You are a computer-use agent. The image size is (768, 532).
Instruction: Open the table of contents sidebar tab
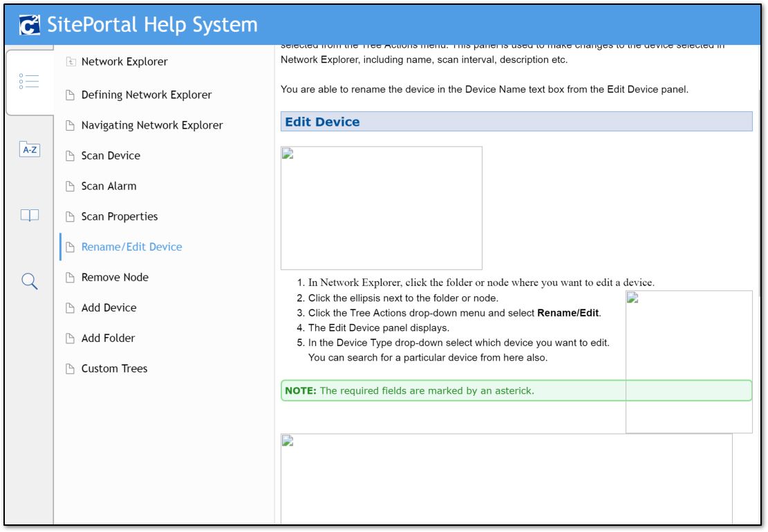coord(30,82)
